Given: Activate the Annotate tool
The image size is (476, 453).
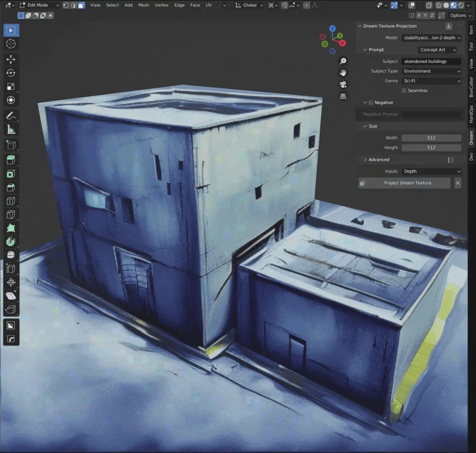Looking at the screenshot, I should click(11, 116).
